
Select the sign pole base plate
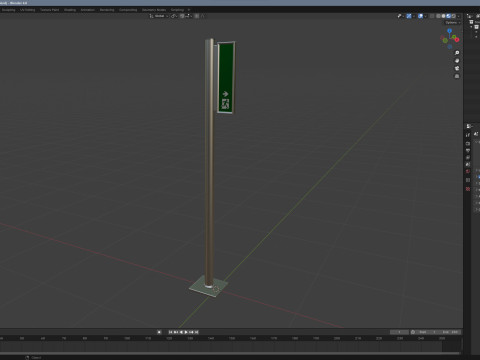(x=209, y=287)
